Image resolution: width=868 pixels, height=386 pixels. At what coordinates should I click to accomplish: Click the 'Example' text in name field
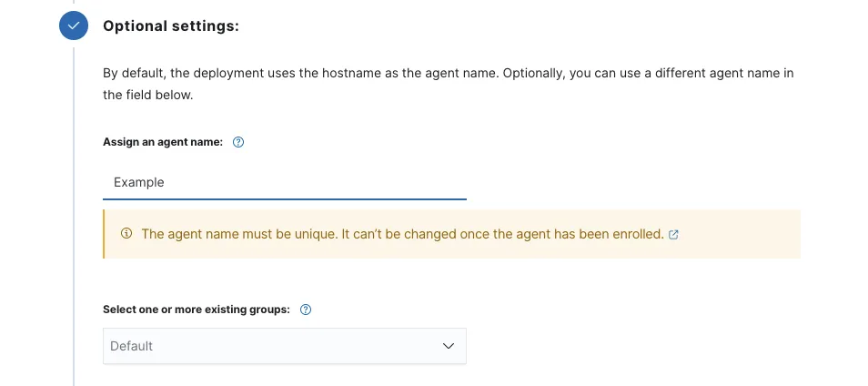click(x=139, y=182)
